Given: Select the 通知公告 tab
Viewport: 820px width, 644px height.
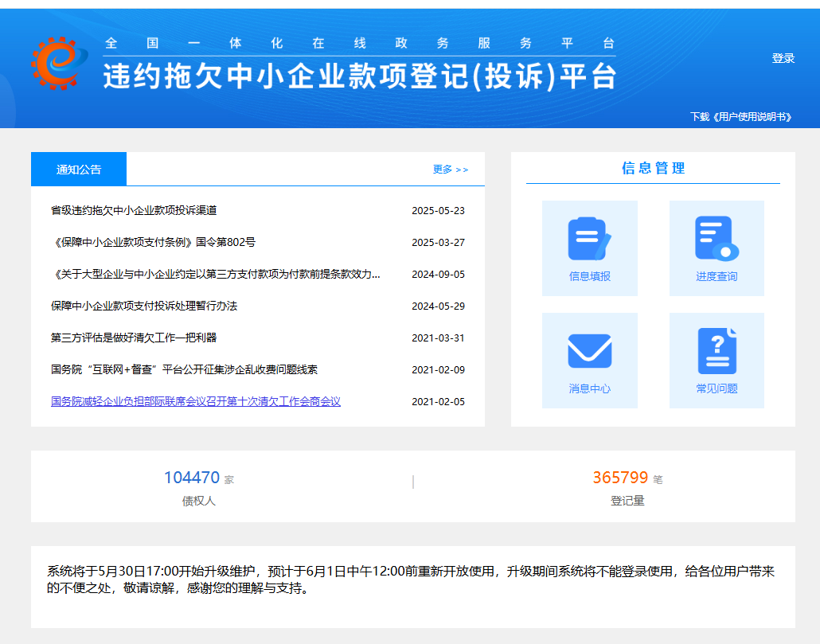Looking at the screenshot, I should [x=79, y=169].
